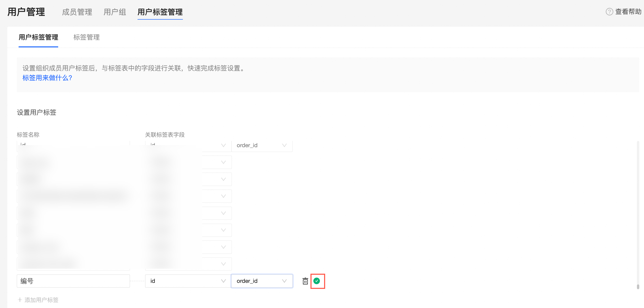This screenshot has height=308, width=644.
Task: Click the plus icon to add user tag
Action: [x=20, y=300]
